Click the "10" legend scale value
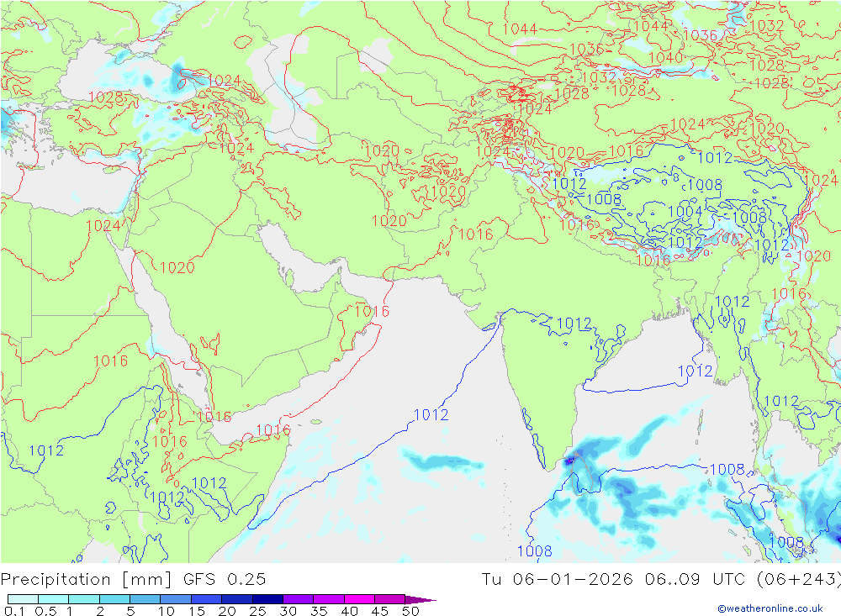The image size is (841, 616). pyautogui.click(x=167, y=611)
